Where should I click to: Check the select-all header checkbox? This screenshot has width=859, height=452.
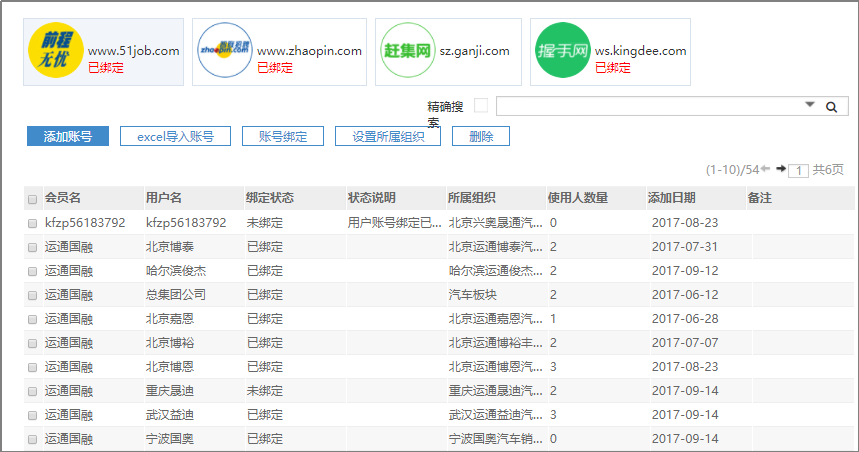pyautogui.click(x=33, y=199)
